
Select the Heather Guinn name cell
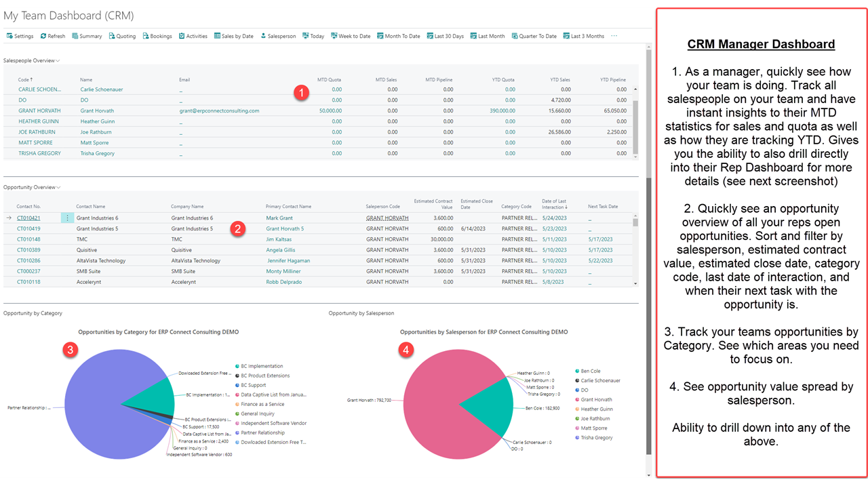98,121
